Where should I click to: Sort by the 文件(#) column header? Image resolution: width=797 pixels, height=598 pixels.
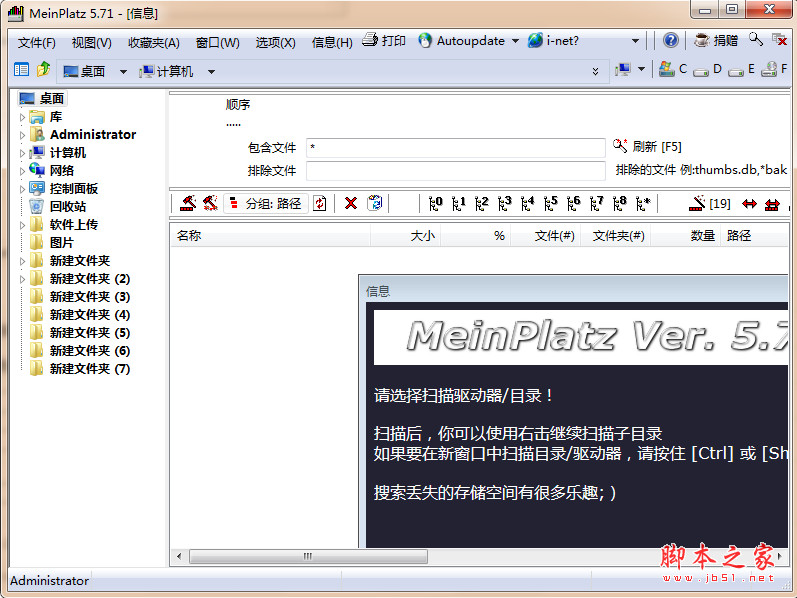pyautogui.click(x=546, y=235)
